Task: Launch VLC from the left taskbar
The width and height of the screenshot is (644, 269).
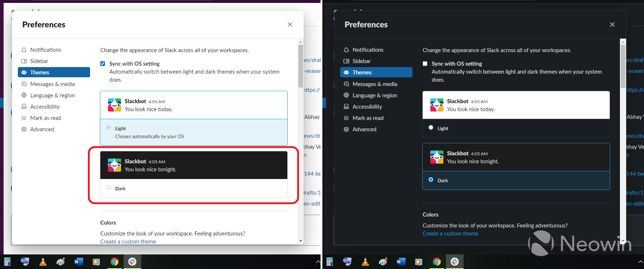Action: pos(43,262)
